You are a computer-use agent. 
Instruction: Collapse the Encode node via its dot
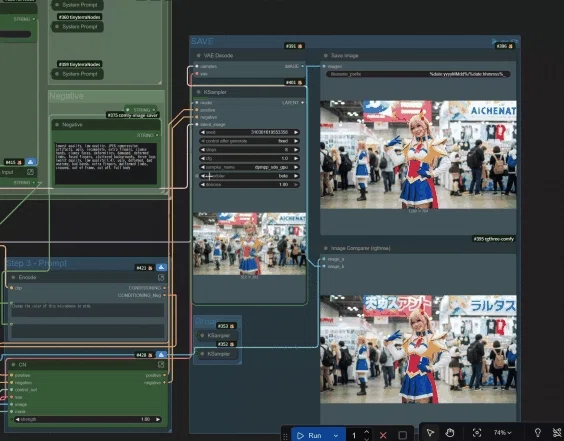(13, 277)
